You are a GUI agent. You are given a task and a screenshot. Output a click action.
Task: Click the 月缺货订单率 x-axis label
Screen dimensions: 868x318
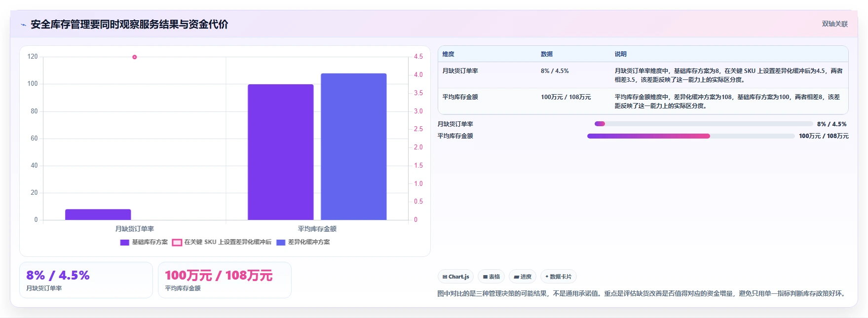point(135,229)
